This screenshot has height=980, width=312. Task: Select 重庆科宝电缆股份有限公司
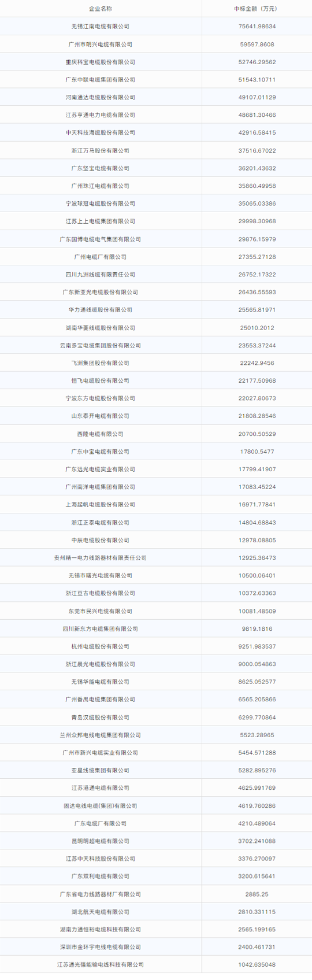click(101, 62)
